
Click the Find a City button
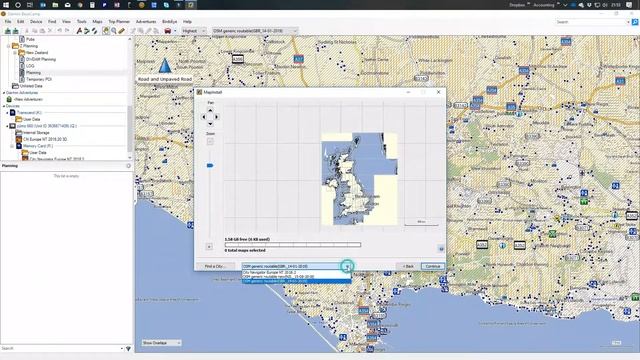[x=216, y=266]
